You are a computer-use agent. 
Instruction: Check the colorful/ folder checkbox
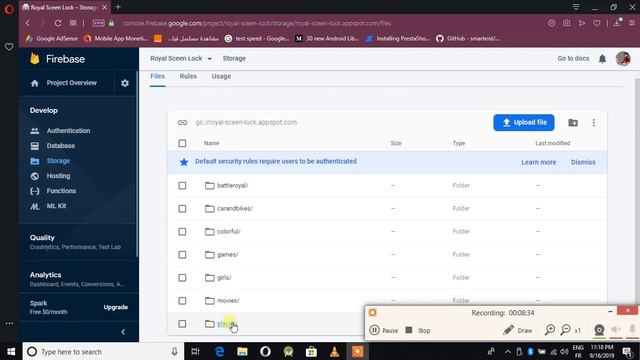(182, 232)
